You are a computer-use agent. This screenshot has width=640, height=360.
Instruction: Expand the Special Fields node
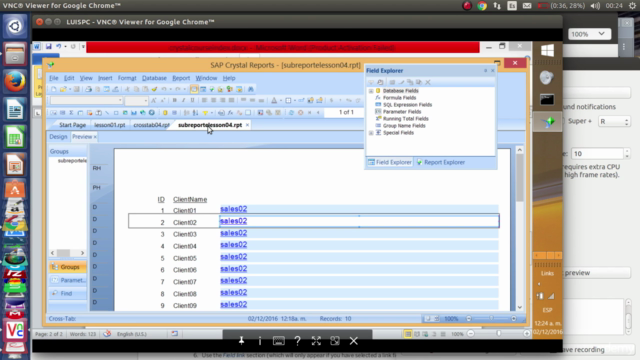click(371, 133)
